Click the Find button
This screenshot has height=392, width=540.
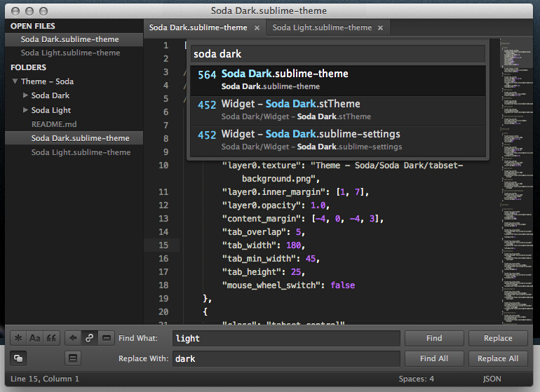point(434,338)
